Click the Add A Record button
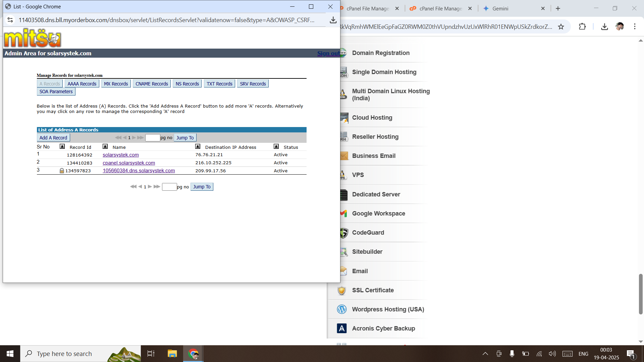 (x=53, y=138)
